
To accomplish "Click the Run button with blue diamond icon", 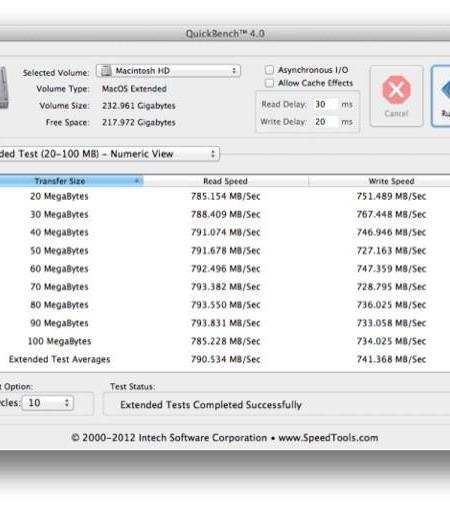I will tap(441, 96).
